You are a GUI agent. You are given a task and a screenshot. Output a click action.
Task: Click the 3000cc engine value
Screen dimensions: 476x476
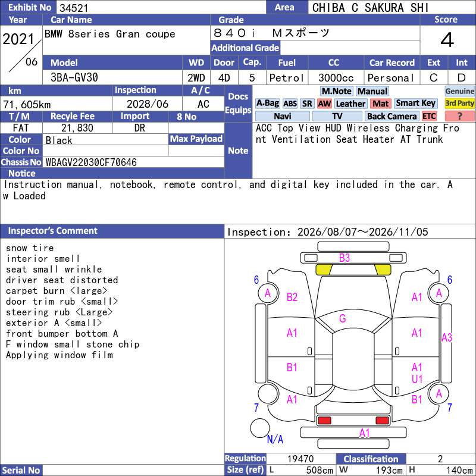point(336,78)
